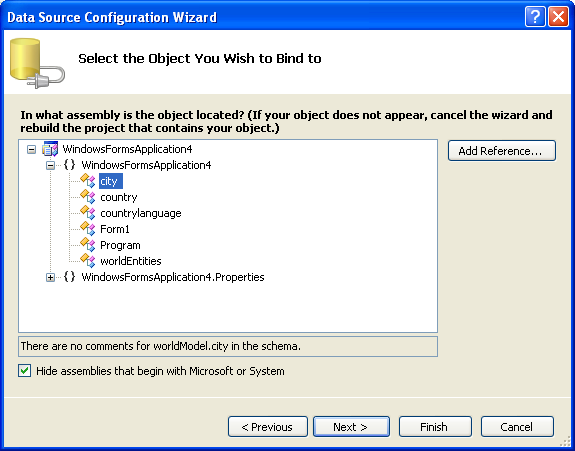575x451 pixels.
Task: Expand the WindowsFormsApplication4.Properties namespace
Action: [50, 278]
